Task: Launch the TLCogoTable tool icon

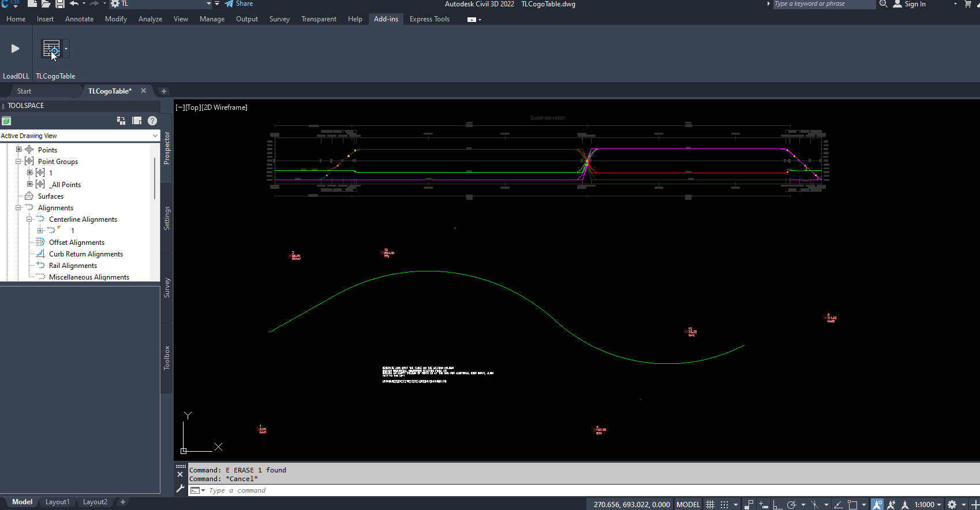Action: click(x=51, y=49)
